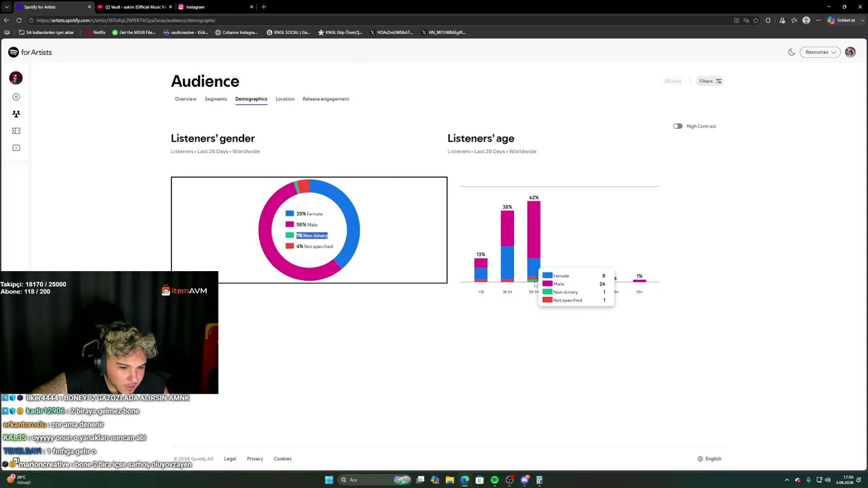Viewport: 868px width, 488px height.
Task: Open the browser profile icon
Action: (806, 20)
